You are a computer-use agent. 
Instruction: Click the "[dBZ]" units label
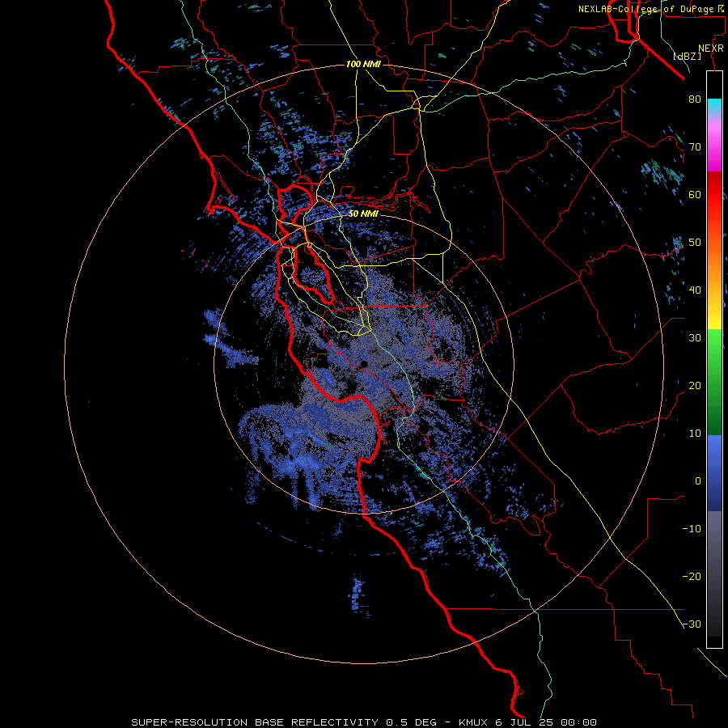pyautogui.click(x=687, y=56)
